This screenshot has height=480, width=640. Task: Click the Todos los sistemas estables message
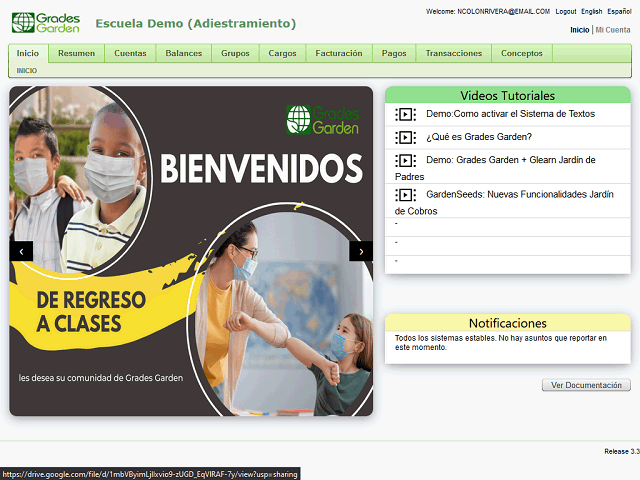click(500, 343)
